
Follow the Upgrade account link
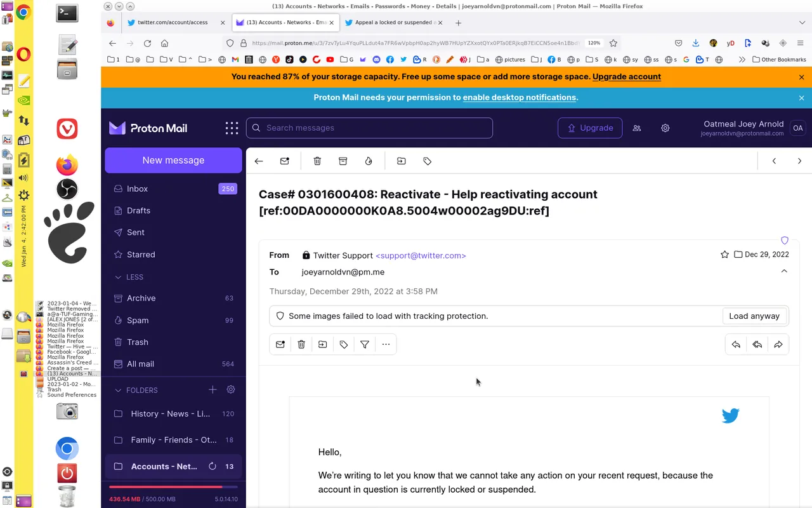[x=627, y=77]
